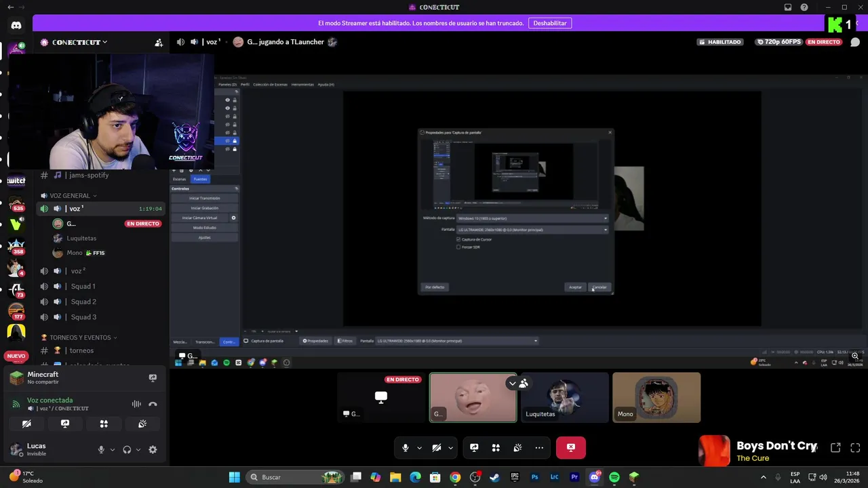Expand microphone options chevron in user panel
This screenshot has width=868, height=488.
tap(113, 449)
